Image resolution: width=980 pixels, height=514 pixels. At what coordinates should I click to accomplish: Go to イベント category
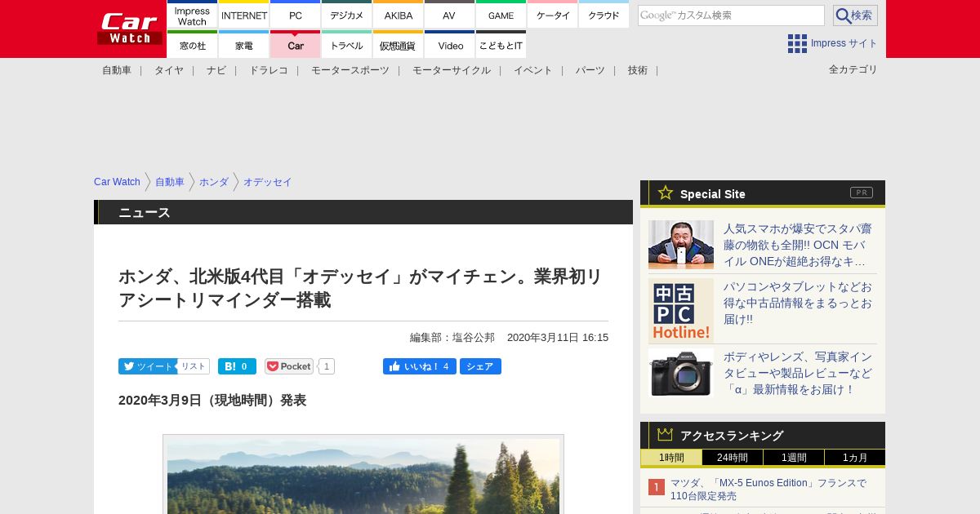(x=533, y=70)
